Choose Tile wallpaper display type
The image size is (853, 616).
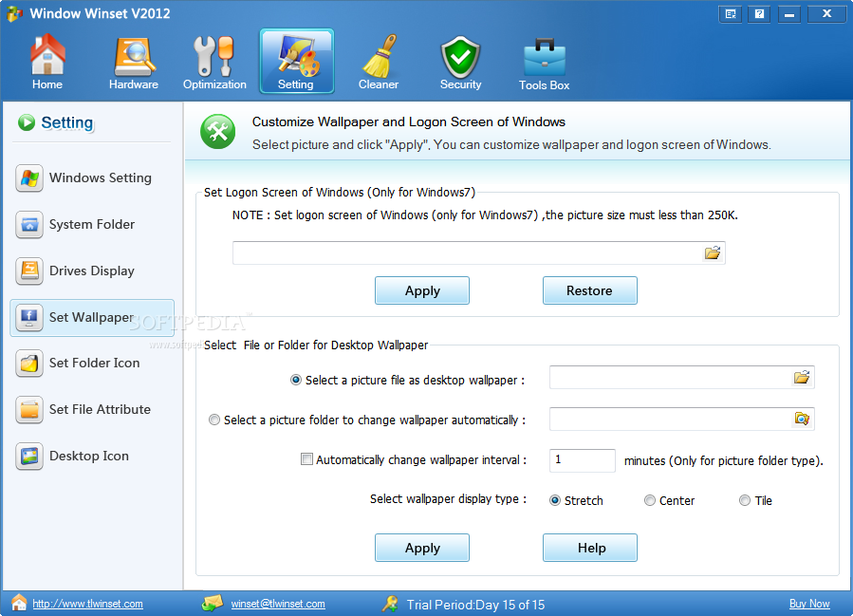745,500
